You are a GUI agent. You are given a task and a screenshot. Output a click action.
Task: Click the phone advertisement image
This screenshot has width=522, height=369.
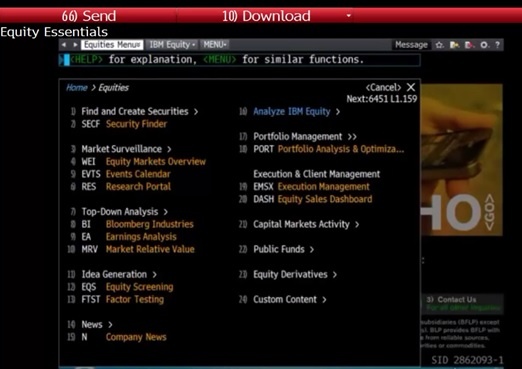(x=462, y=160)
